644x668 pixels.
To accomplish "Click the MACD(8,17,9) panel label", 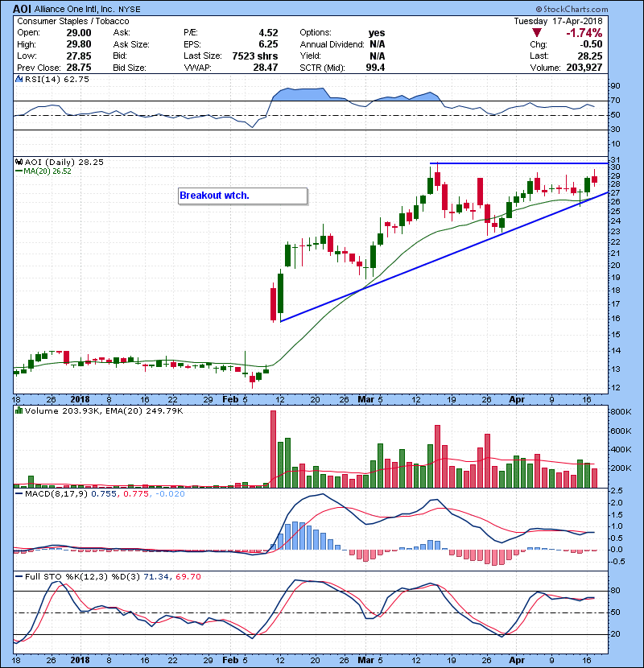I will coord(56,494).
